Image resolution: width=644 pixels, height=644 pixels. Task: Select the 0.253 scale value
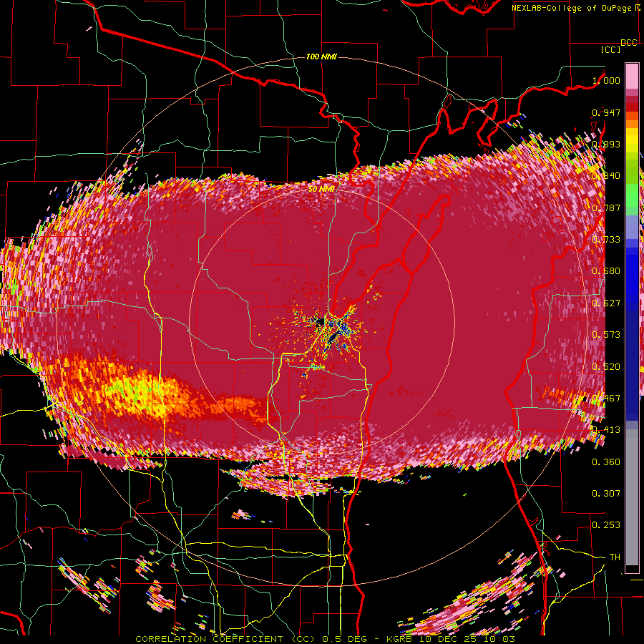[606, 525]
